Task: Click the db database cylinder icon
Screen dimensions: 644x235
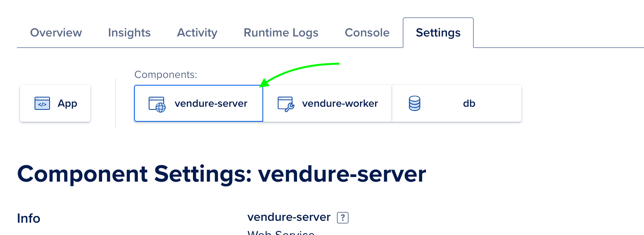Action: coord(415,103)
